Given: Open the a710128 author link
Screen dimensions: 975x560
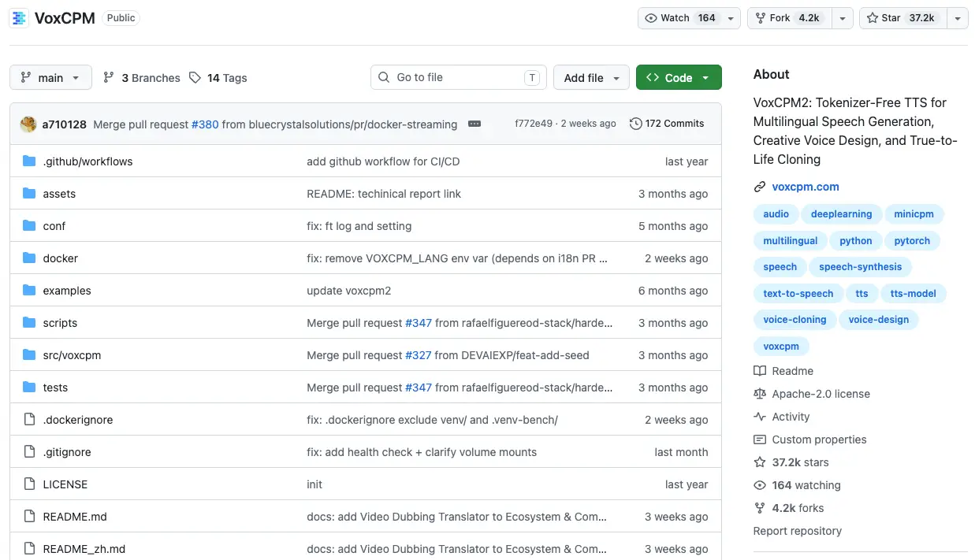Looking at the screenshot, I should [65, 124].
